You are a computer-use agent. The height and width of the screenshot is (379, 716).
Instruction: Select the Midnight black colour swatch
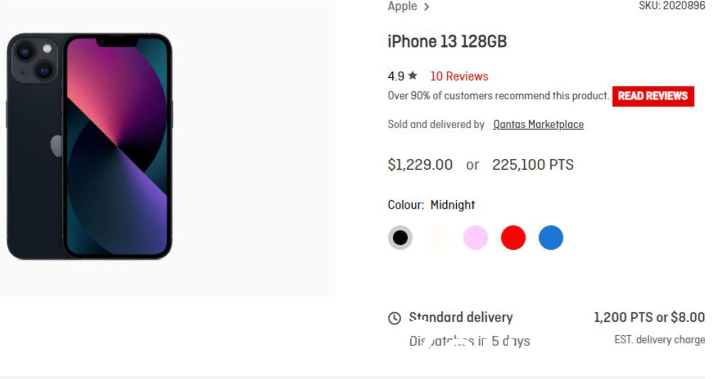[400, 238]
